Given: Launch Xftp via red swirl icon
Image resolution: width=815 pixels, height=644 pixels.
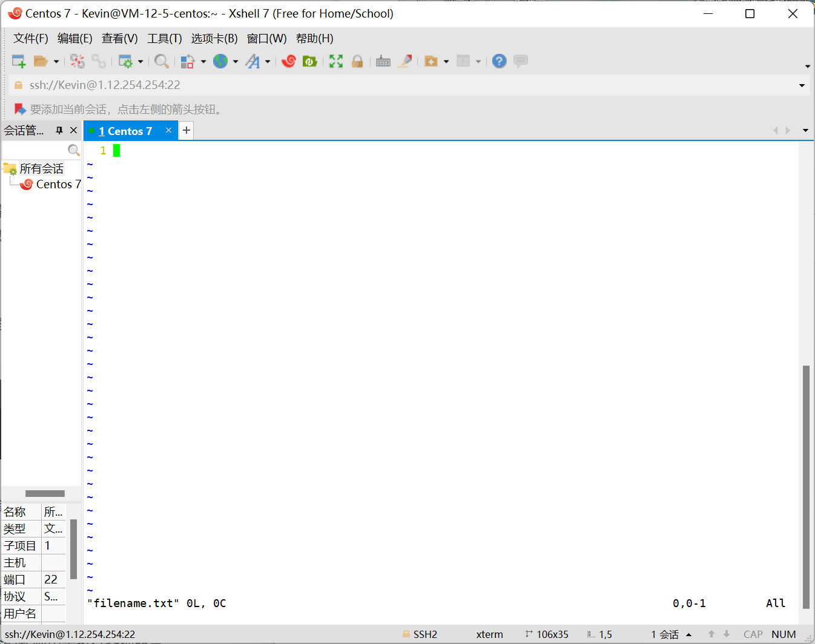Looking at the screenshot, I should [289, 61].
